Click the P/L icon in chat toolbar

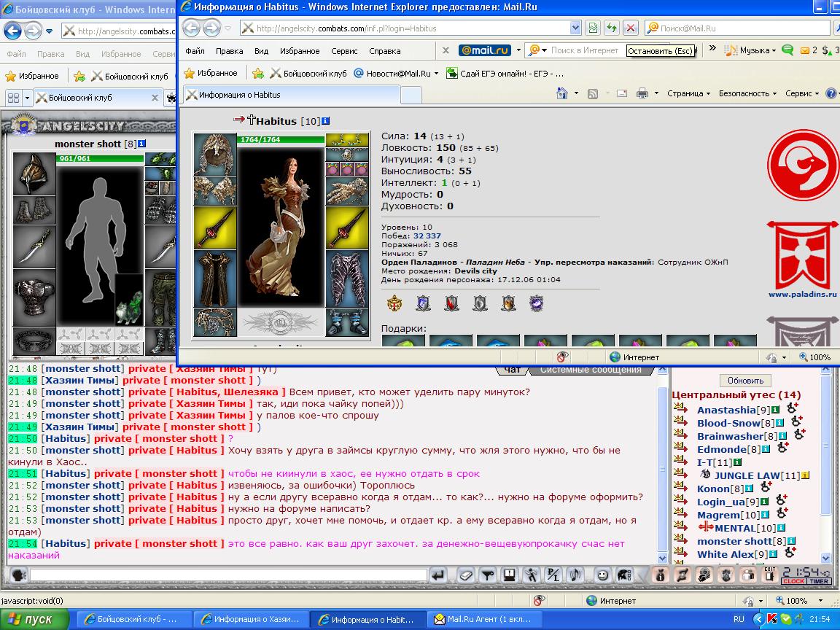coord(553,575)
